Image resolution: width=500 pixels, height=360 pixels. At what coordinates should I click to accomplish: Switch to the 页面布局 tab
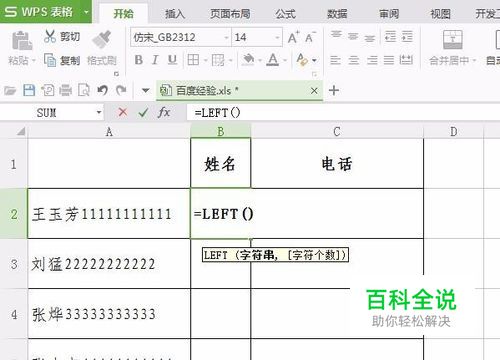tap(230, 14)
